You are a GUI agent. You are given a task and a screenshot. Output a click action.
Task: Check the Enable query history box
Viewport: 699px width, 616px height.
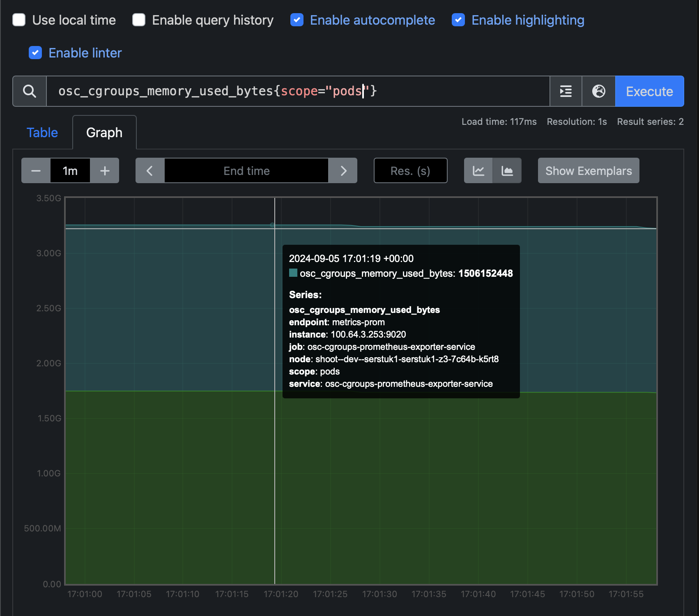point(139,20)
